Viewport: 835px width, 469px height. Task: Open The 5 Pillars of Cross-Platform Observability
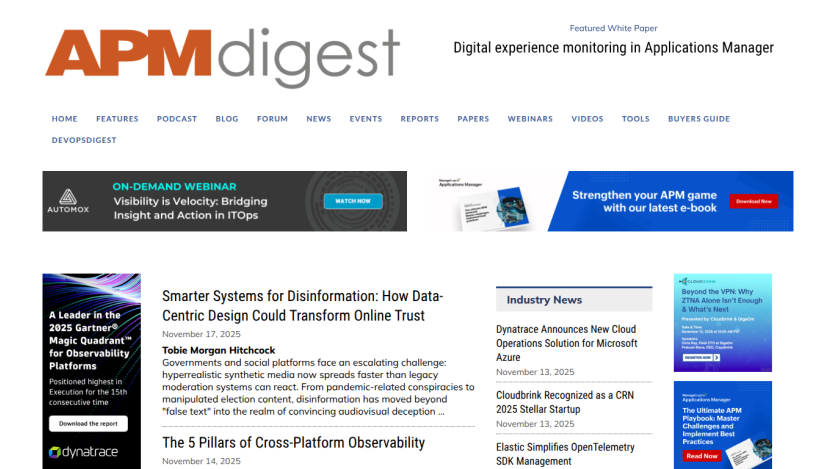293,442
